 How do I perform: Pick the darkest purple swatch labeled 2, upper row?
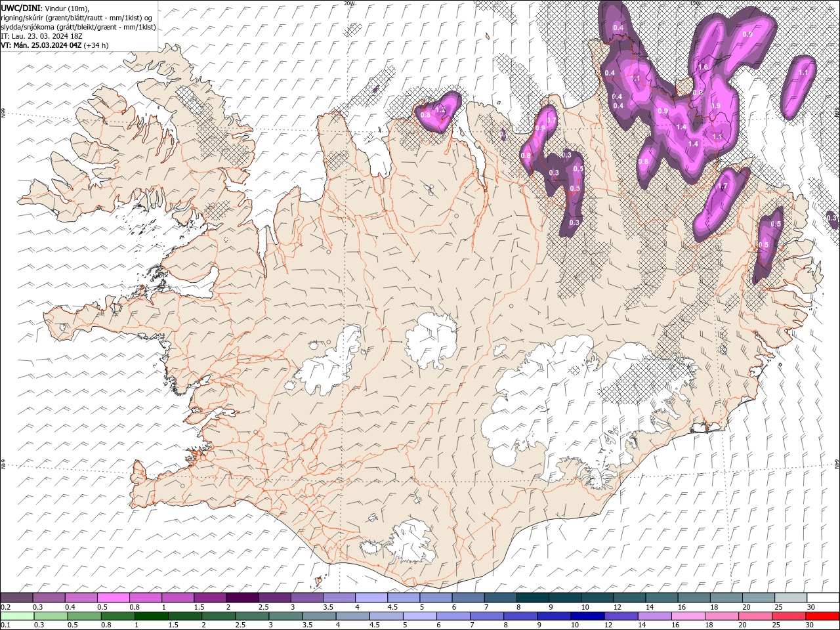pos(241,598)
